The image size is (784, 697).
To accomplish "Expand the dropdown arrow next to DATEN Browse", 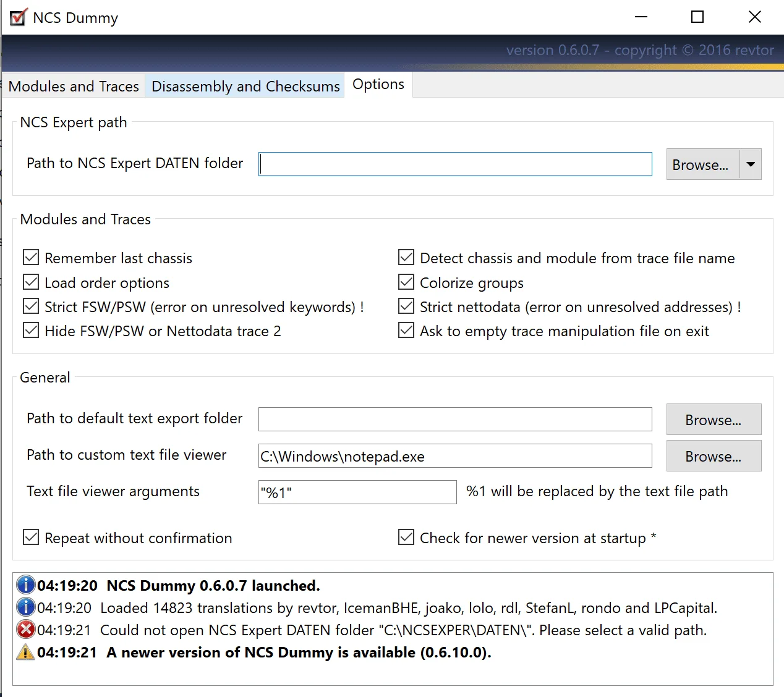I will point(751,164).
